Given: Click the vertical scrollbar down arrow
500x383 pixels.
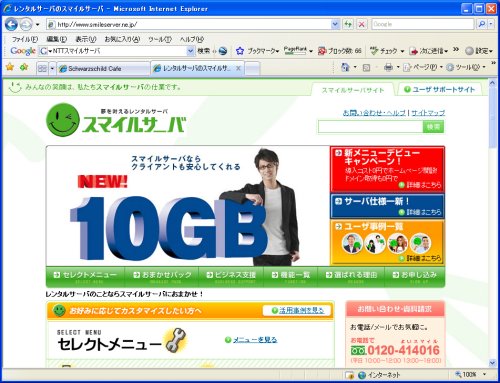Looking at the screenshot, I should click(x=492, y=363).
